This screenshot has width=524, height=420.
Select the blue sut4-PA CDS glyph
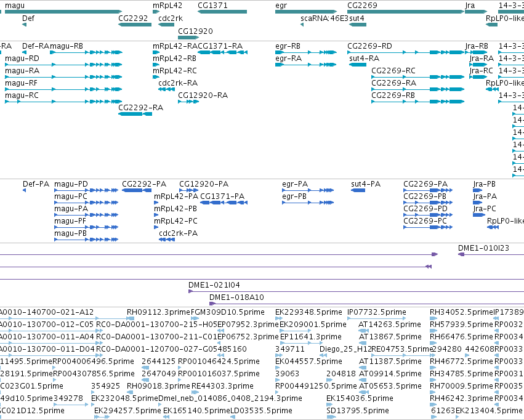pos(358,190)
